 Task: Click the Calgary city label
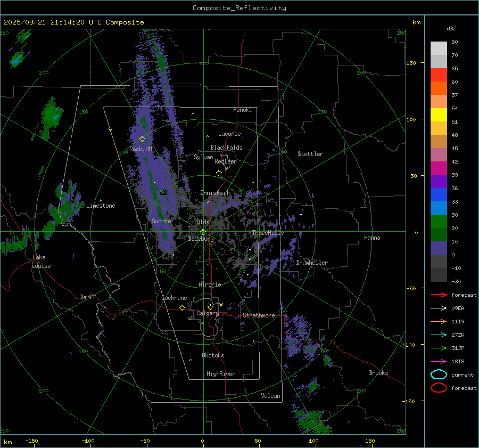(x=208, y=314)
